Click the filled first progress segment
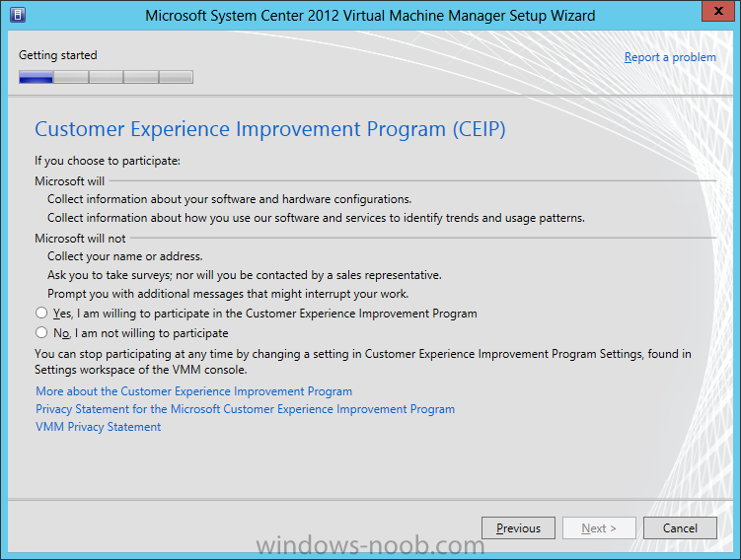The image size is (741, 560). tap(36, 77)
